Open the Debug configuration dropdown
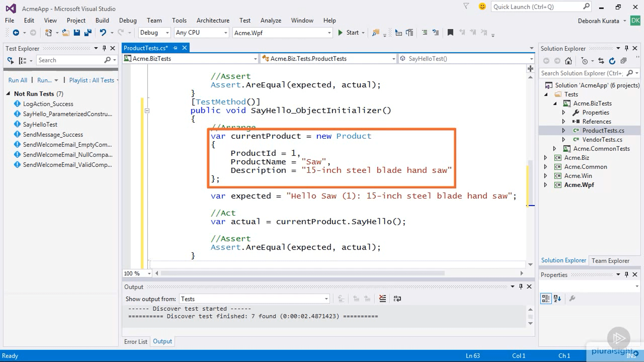Image resolution: width=644 pixels, height=362 pixels. (167, 33)
